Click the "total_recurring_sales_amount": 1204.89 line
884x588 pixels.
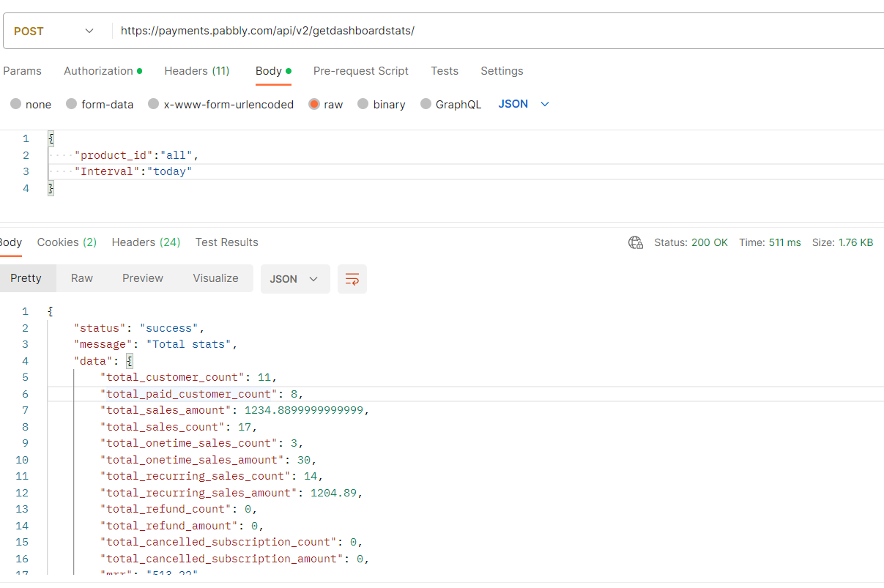[x=231, y=493]
